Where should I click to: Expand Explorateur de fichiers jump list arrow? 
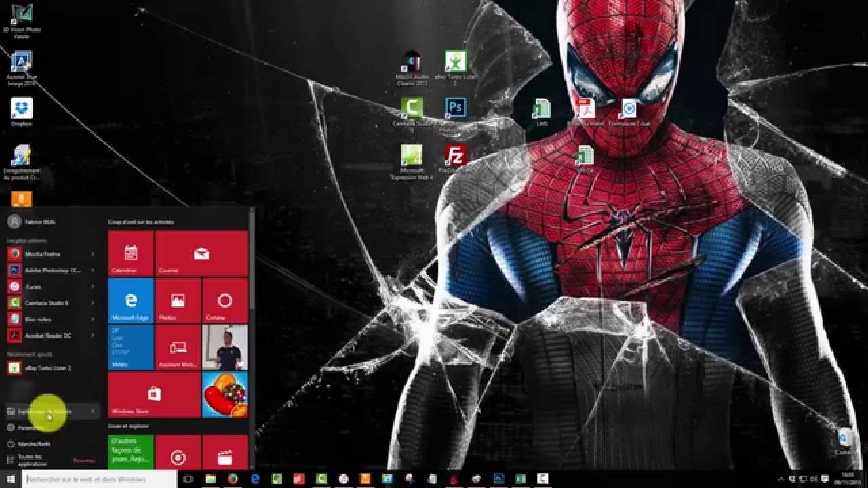92,411
